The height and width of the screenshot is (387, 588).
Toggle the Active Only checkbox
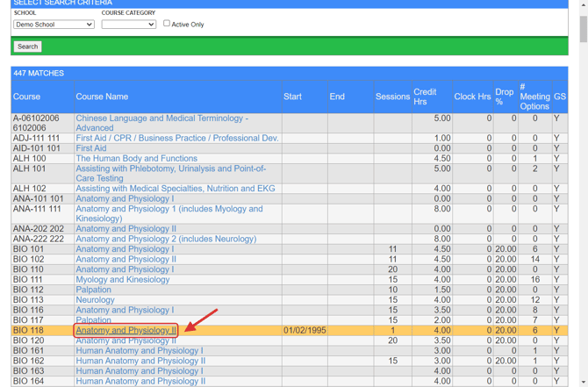167,24
